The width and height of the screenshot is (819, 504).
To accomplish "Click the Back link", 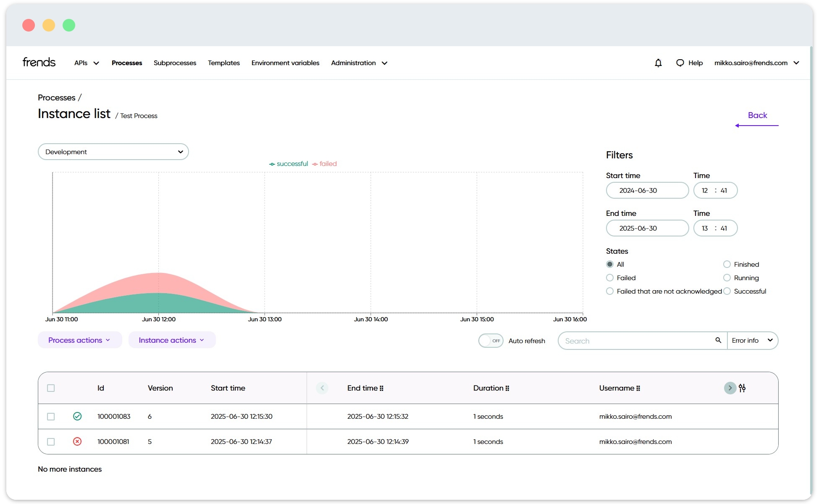I will point(757,115).
